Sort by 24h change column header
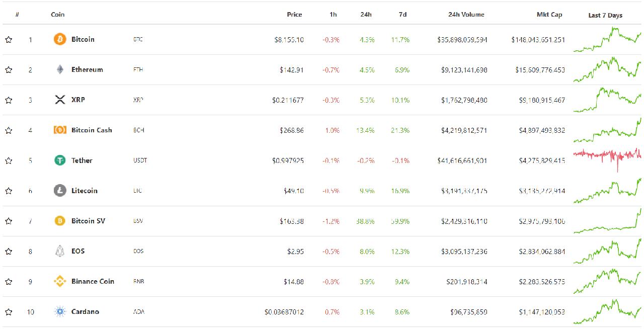 click(366, 15)
